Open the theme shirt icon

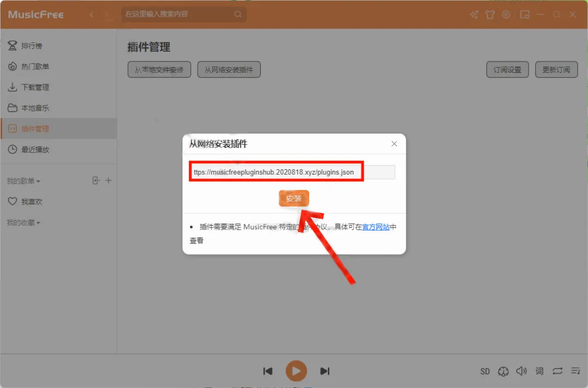490,15
